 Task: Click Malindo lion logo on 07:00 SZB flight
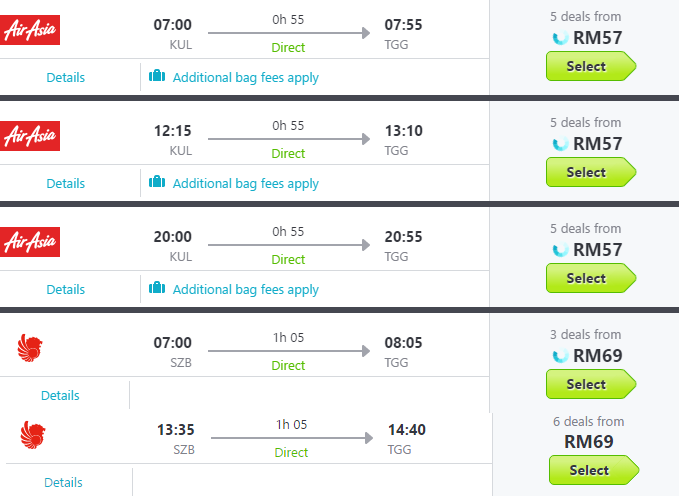(31, 349)
